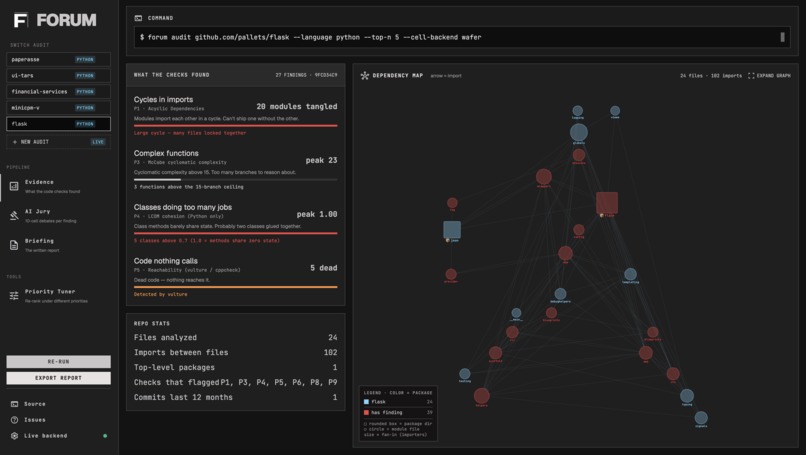Click the FORUM logo icon
This screenshot has height=455, width=806.
[21, 20]
